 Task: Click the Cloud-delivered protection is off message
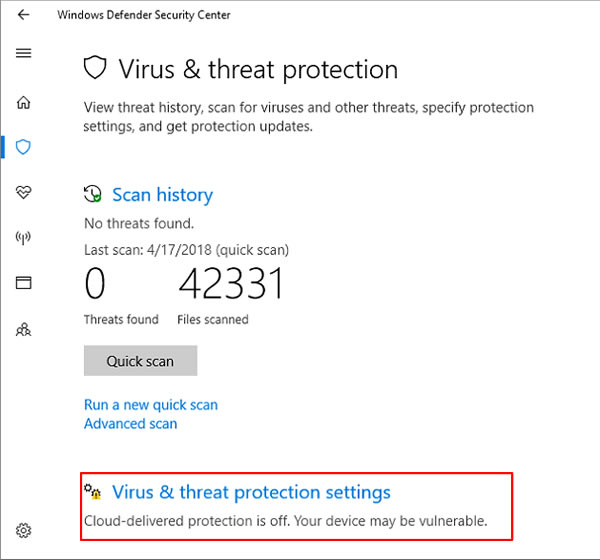tap(285, 521)
